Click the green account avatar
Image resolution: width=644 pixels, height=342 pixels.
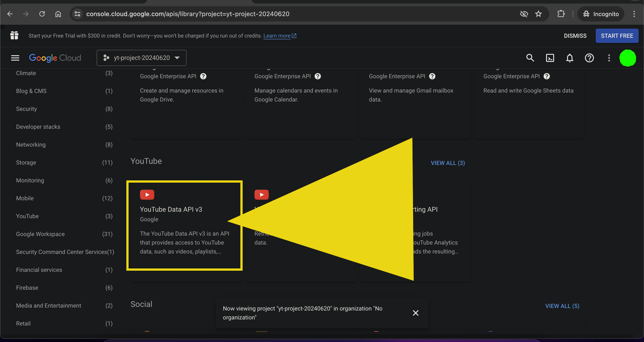tap(627, 58)
